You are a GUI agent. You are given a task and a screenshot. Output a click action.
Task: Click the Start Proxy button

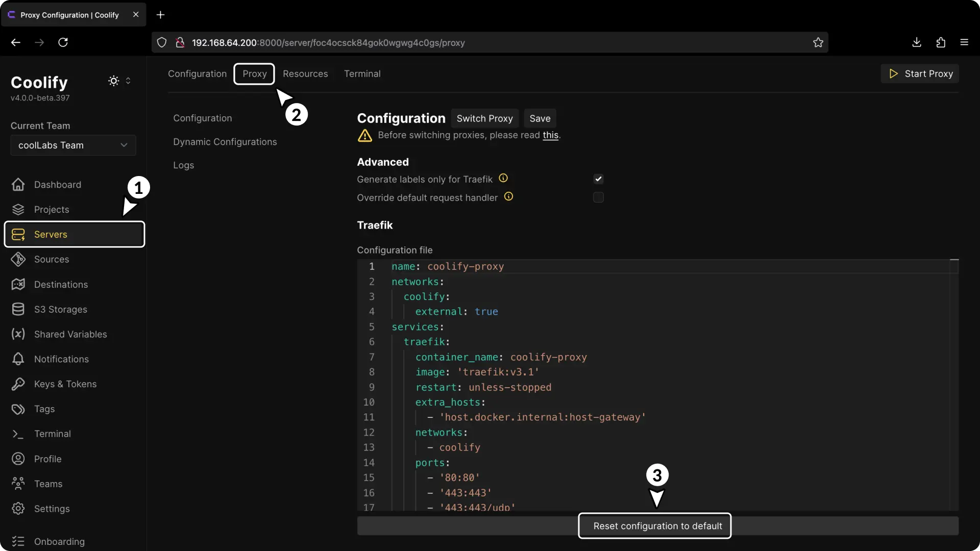click(x=920, y=73)
